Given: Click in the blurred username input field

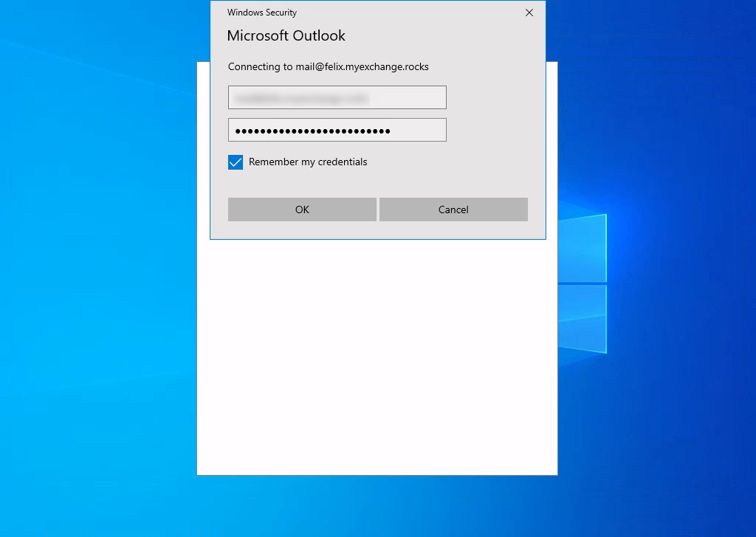Looking at the screenshot, I should [x=337, y=97].
